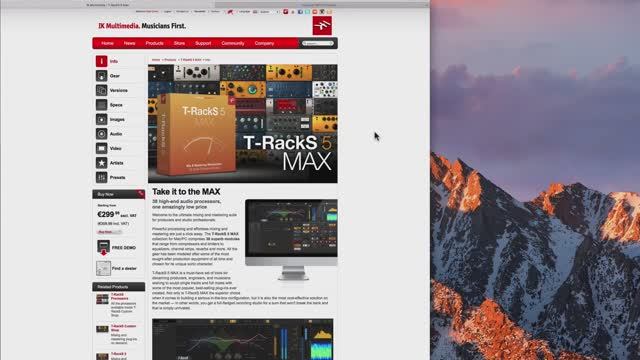Click the small Buy Now button below price
This screenshot has height=360, width=640.
point(109,232)
